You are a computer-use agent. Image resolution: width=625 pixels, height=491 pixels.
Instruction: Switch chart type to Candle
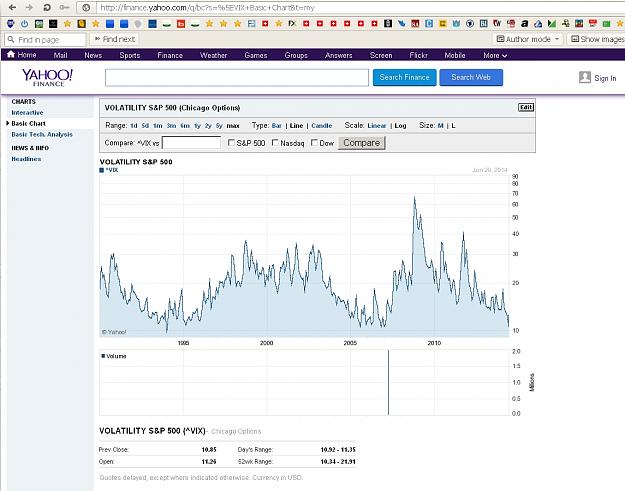click(x=322, y=126)
